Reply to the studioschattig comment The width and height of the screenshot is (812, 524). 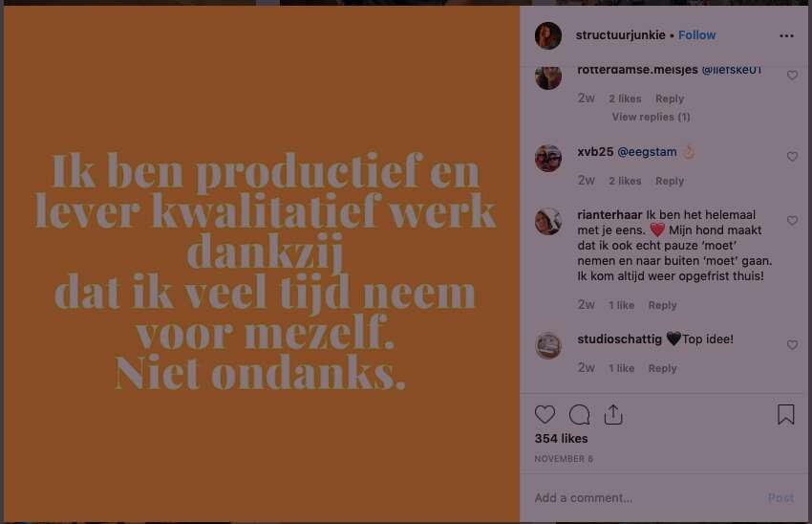pyautogui.click(x=662, y=368)
